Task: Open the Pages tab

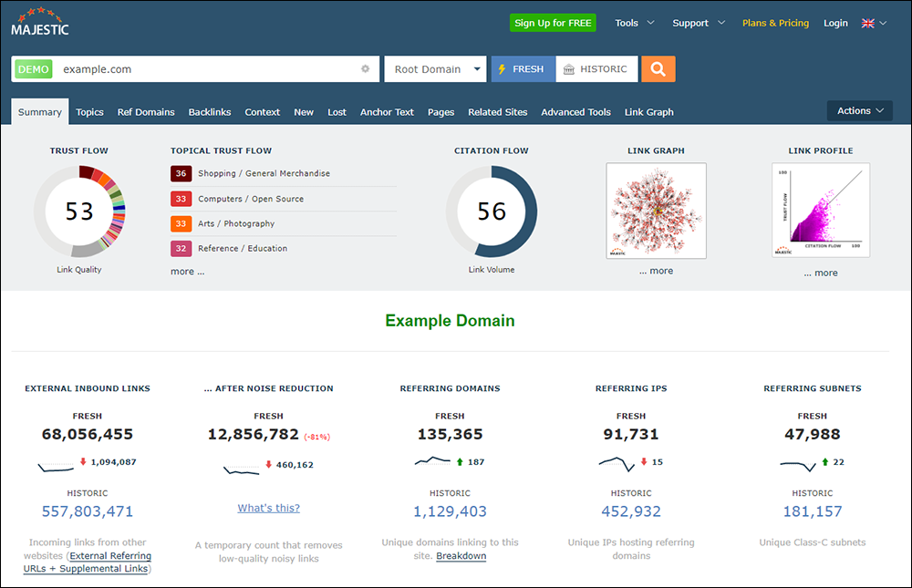Action: 440,112
